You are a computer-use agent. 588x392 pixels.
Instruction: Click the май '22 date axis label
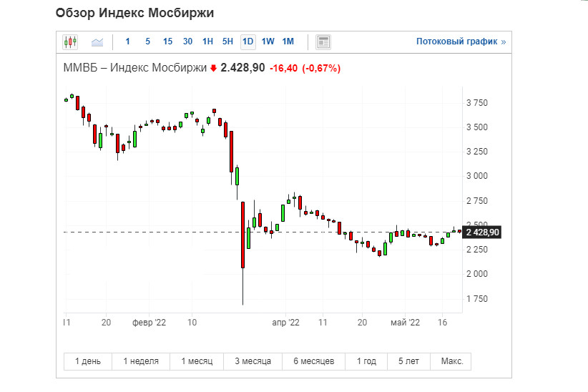pyautogui.click(x=405, y=323)
